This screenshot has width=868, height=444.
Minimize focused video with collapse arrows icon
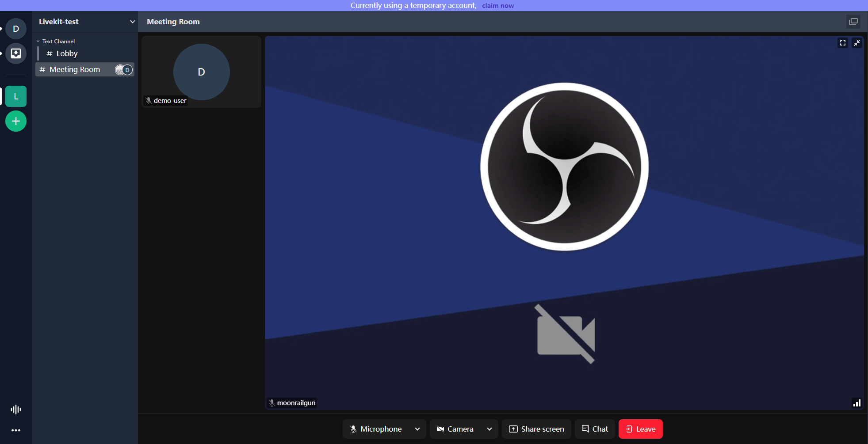(x=857, y=43)
